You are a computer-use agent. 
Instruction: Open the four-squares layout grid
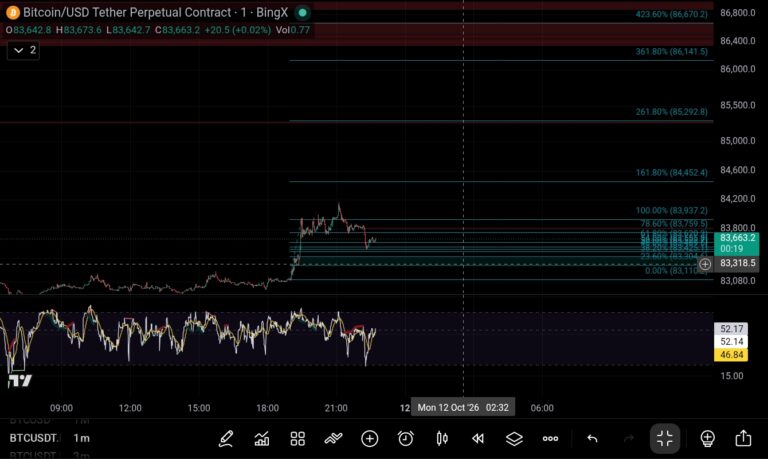pyautogui.click(x=297, y=438)
